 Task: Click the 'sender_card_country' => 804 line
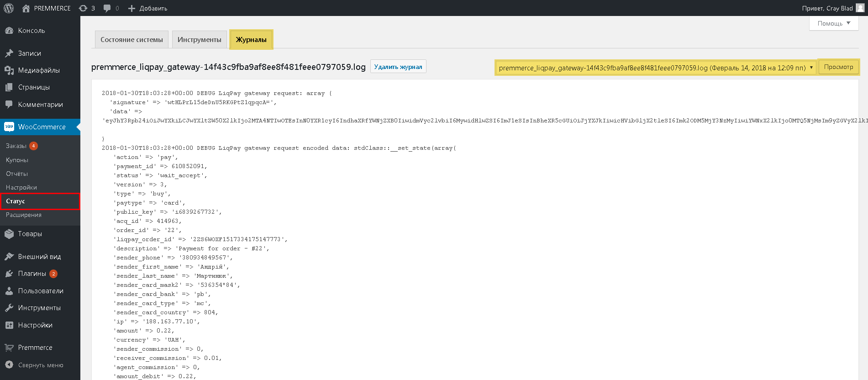(x=166, y=312)
